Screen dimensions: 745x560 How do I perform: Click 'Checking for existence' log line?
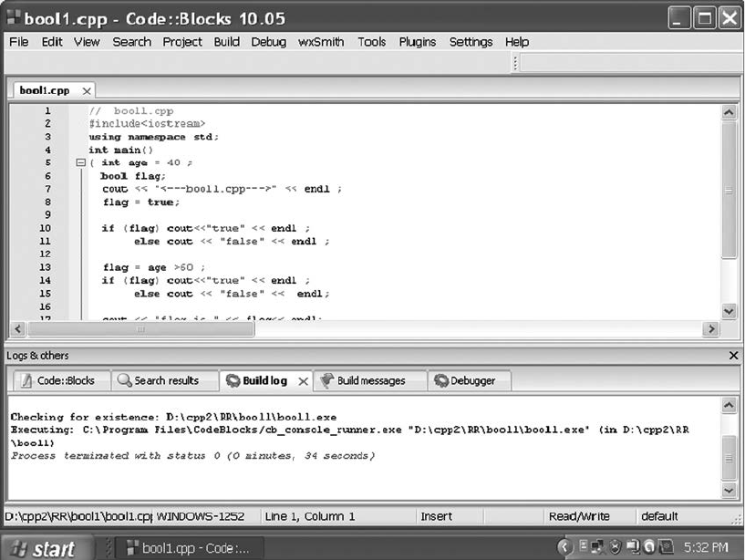pos(173,417)
